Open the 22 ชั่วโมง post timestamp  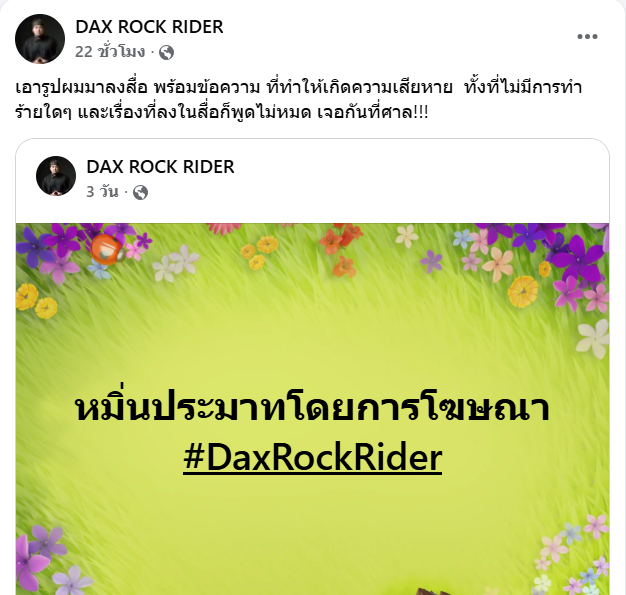[x=110, y=52]
